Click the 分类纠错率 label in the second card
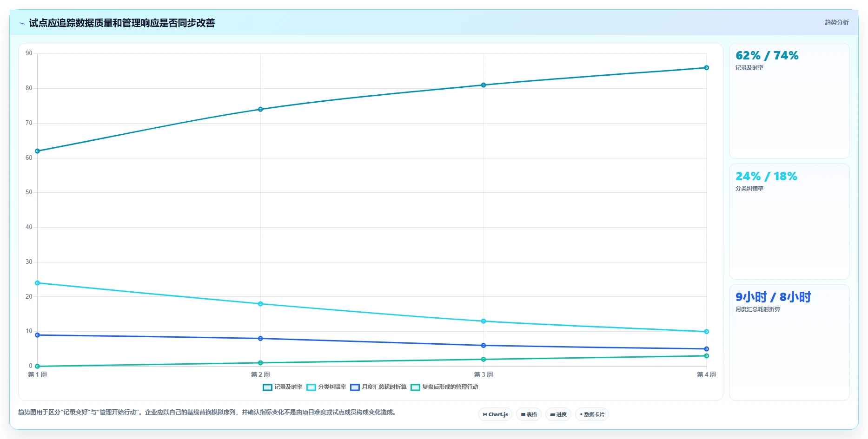This screenshot has width=868, height=439. coord(749,189)
